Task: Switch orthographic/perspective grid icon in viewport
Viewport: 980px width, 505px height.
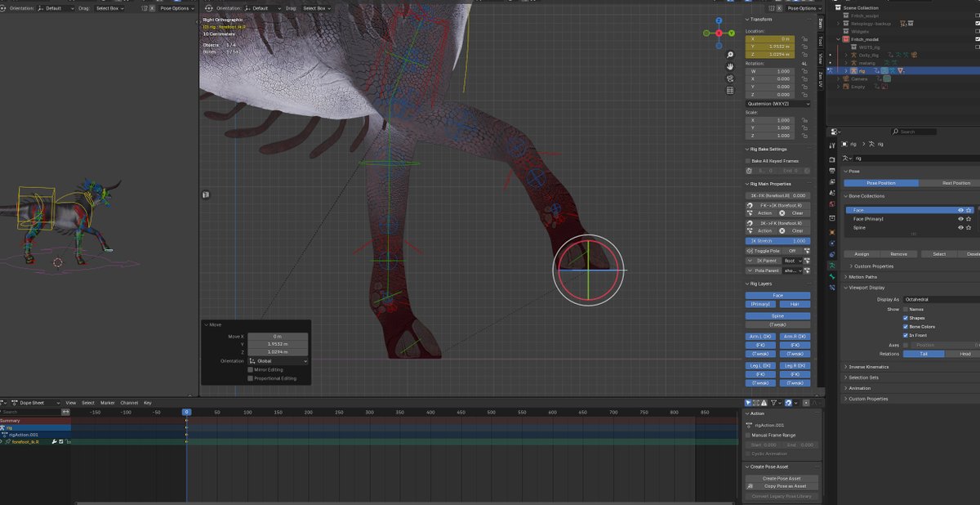Action: pyautogui.click(x=730, y=91)
